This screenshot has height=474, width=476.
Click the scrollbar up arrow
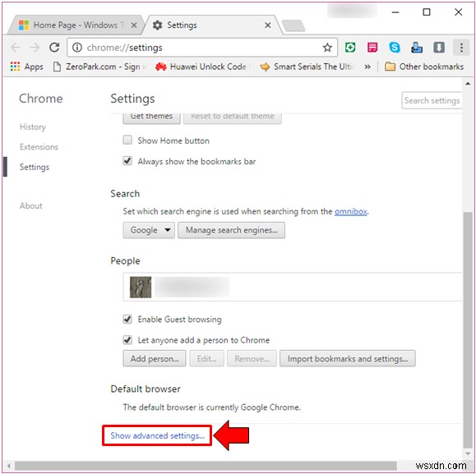click(468, 84)
